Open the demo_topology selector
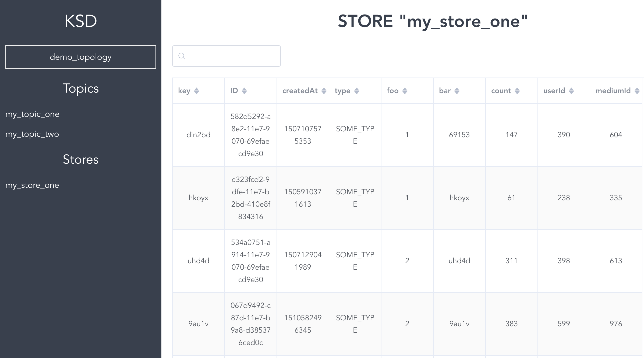Image resolution: width=644 pixels, height=358 pixels. [x=81, y=57]
